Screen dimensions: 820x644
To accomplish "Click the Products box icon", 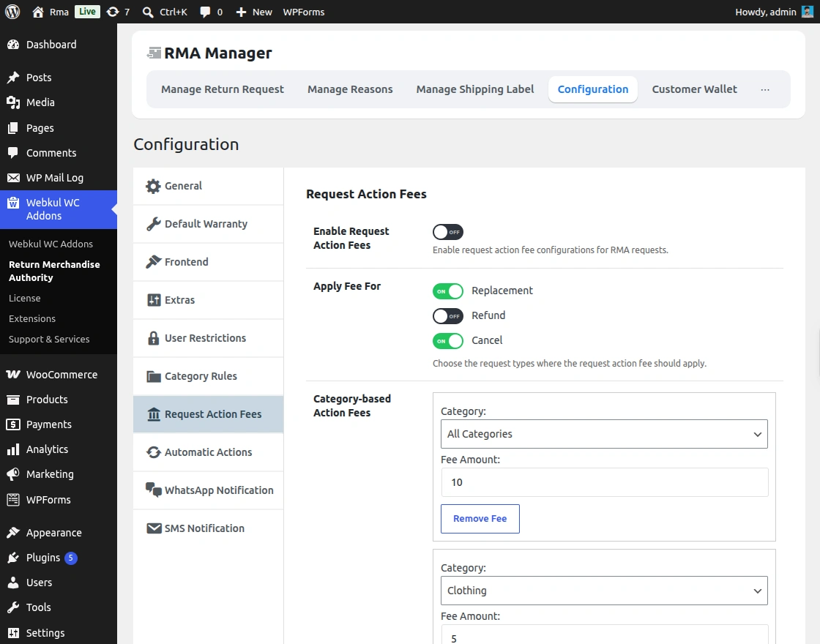I will coord(13,400).
